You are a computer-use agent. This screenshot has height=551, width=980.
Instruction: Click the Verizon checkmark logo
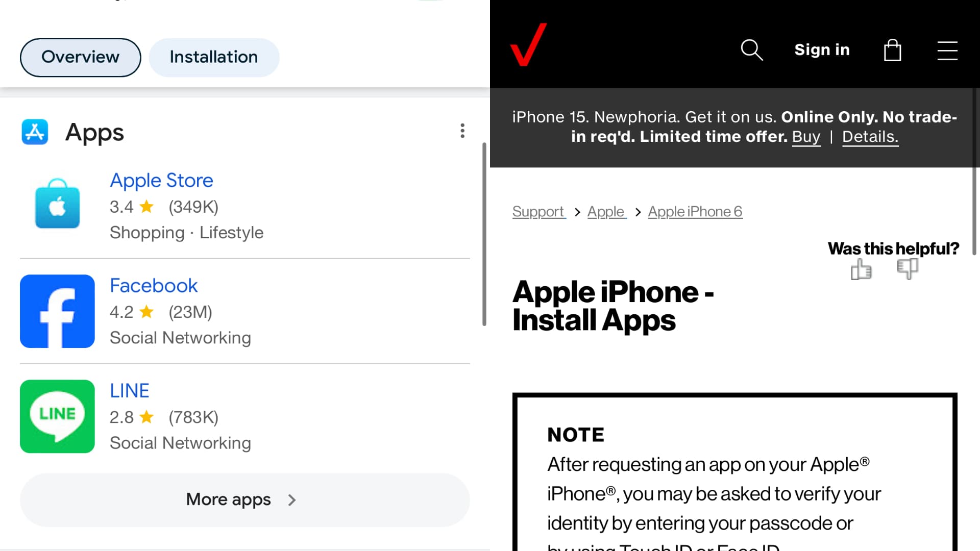click(528, 45)
